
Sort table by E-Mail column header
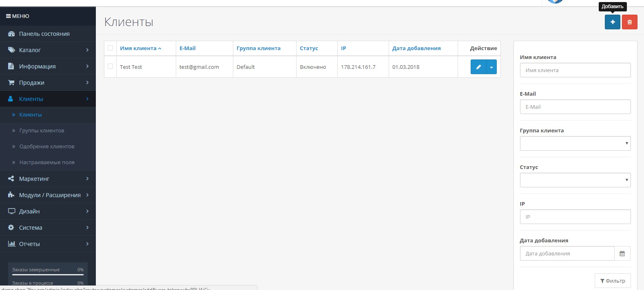click(x=188, y=48)
